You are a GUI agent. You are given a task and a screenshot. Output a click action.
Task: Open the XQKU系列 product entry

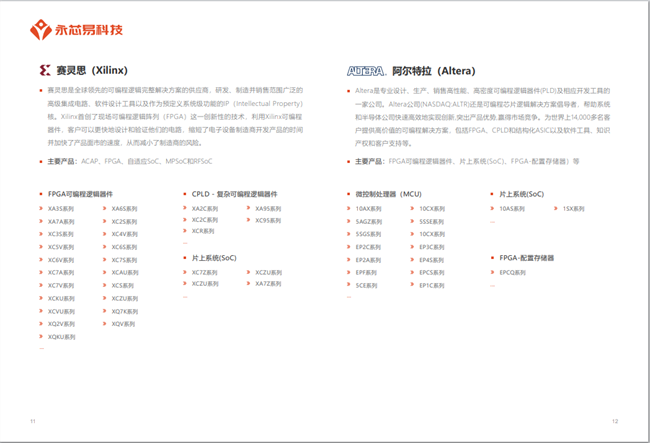click(x=62, y=337)
